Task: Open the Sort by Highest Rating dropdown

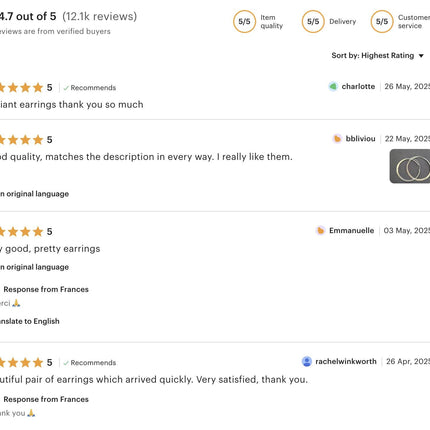Action: point(378,56)
